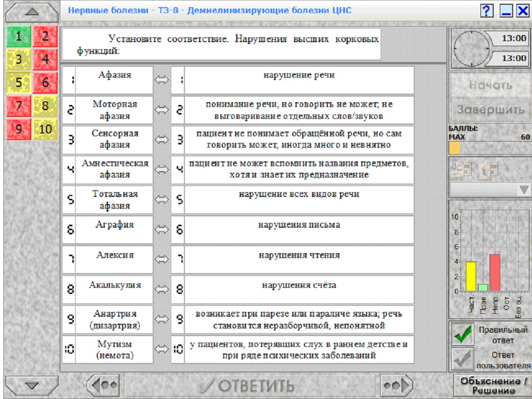Image resolution: width=532 pixels, height=399 pixels.
Task: Click the Завершить button
Action: (490, 110)
